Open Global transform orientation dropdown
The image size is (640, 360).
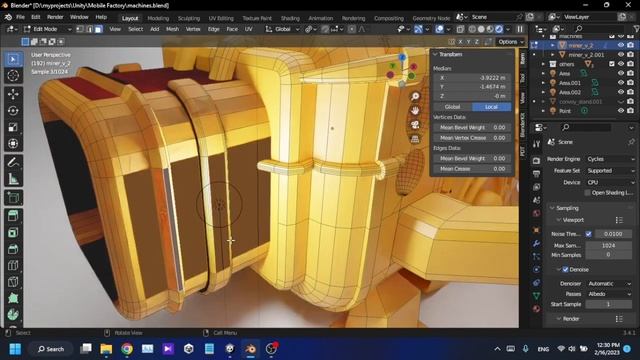coord(282,29)
